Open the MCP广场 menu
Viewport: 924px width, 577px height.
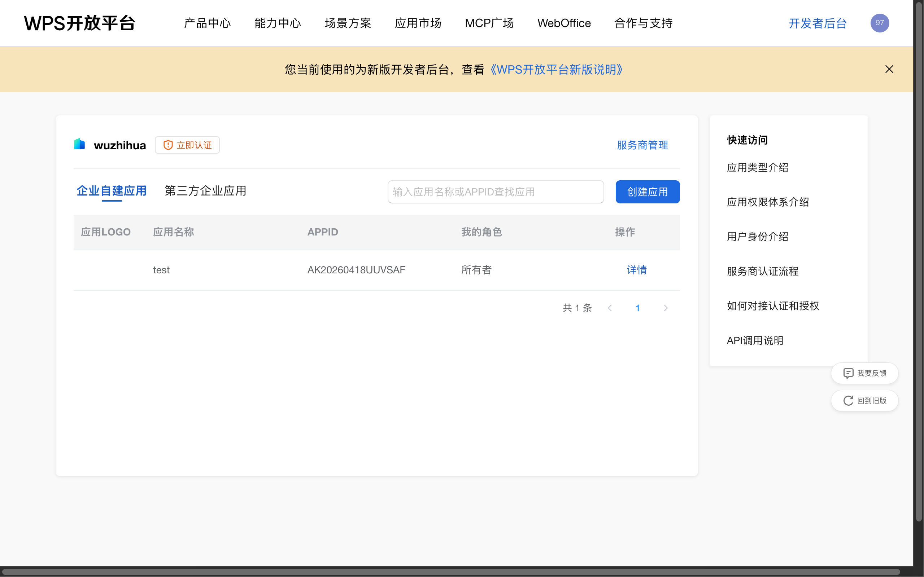[x=489, y=23]
